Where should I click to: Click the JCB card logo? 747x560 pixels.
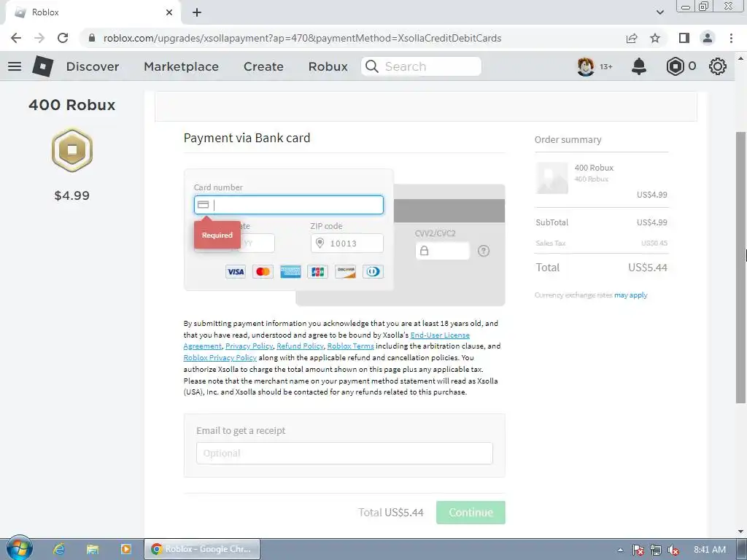point(318,271)
